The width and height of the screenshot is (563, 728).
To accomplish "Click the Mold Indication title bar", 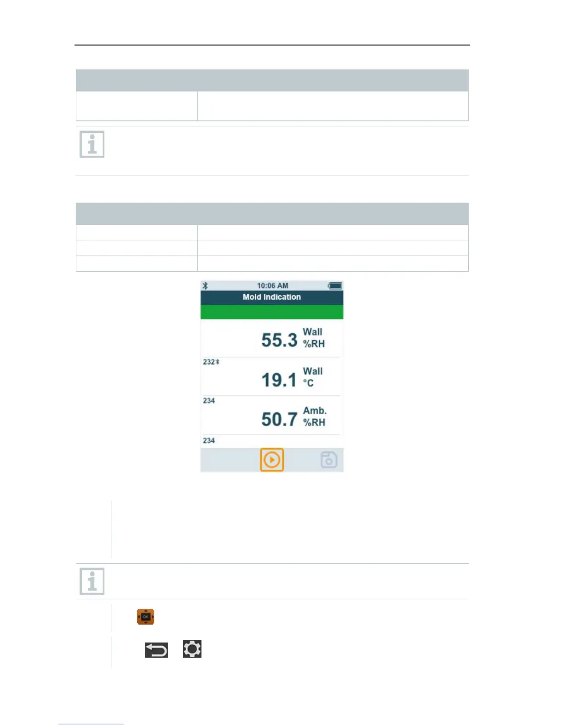I will [272, 297].
